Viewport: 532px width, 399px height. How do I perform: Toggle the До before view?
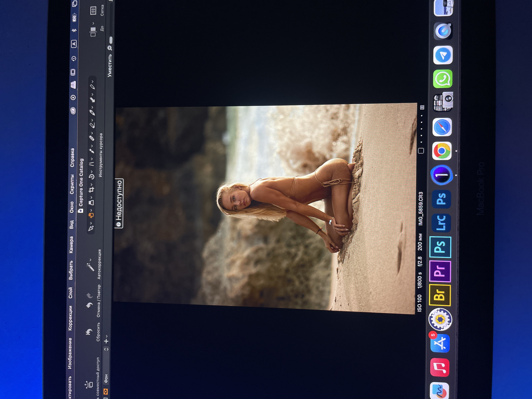[93, 32]
